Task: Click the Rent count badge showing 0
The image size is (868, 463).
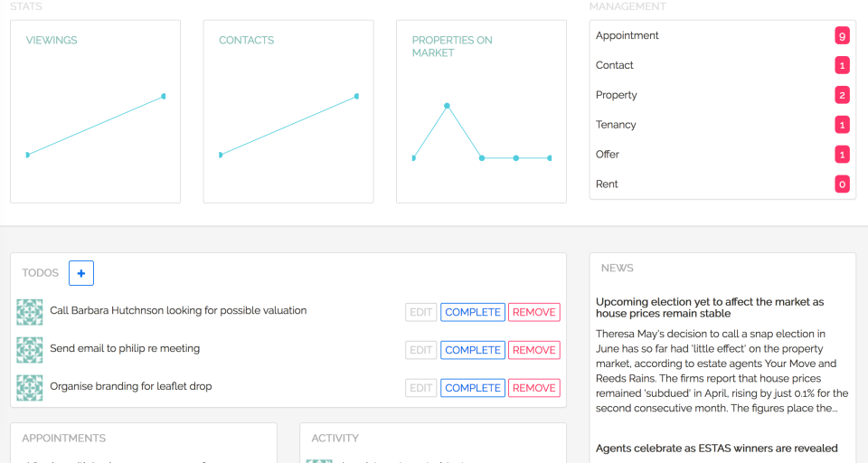Action: (x=843, y=184)
